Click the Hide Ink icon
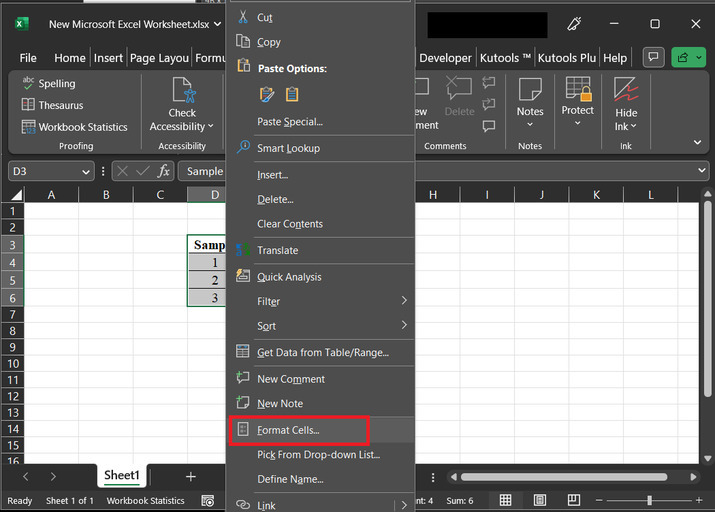The height and width of the screenshot is (512, 715). (626, 89)
